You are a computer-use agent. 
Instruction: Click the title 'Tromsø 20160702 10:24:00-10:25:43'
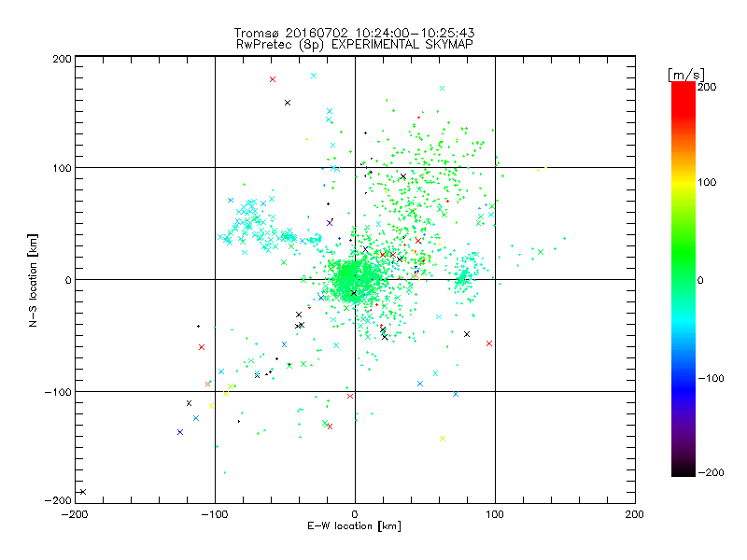(354, 33)
